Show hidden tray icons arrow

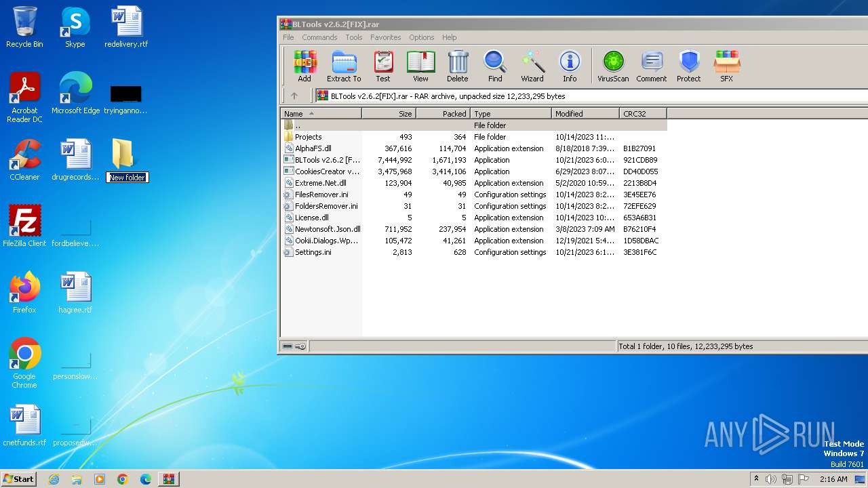[756, 479]
